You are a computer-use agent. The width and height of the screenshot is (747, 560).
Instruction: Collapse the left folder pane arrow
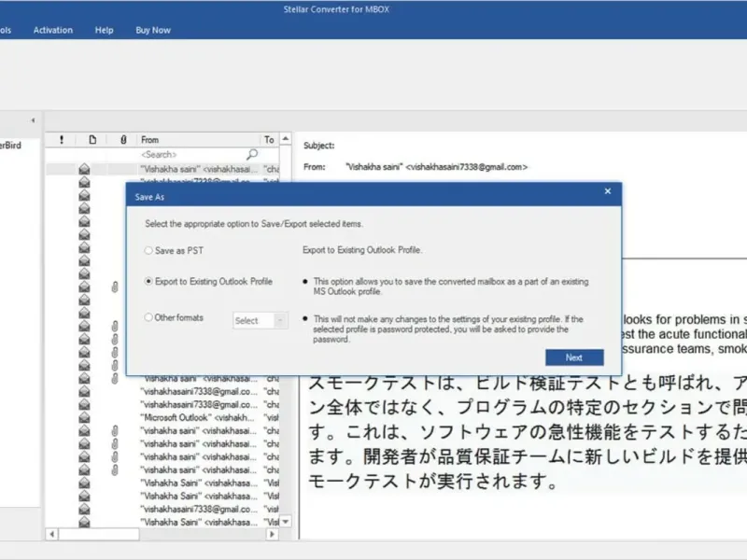point(33,120)
